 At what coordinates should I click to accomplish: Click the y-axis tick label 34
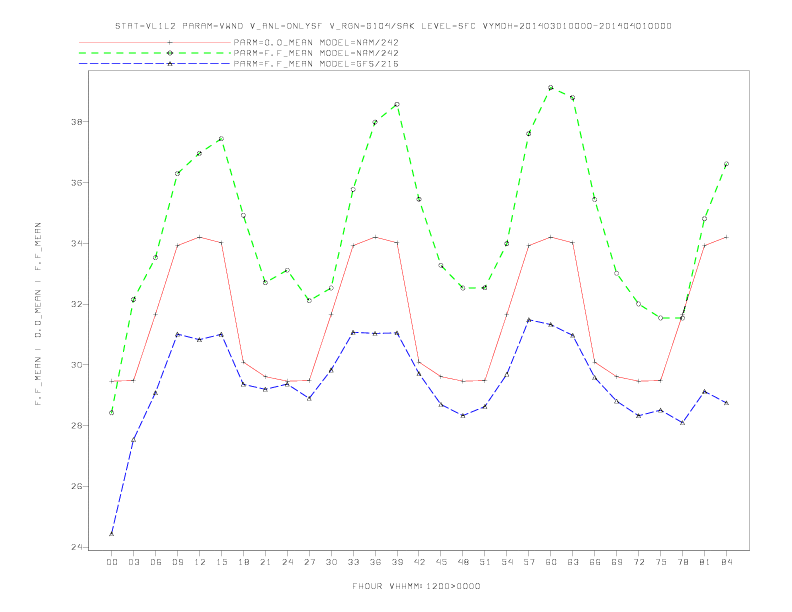(x=76, y=243)
